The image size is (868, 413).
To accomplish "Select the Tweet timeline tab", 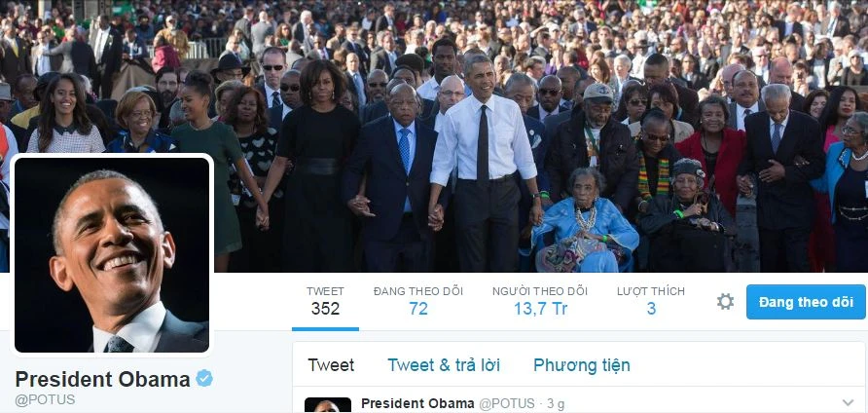I will coord(331,365).
